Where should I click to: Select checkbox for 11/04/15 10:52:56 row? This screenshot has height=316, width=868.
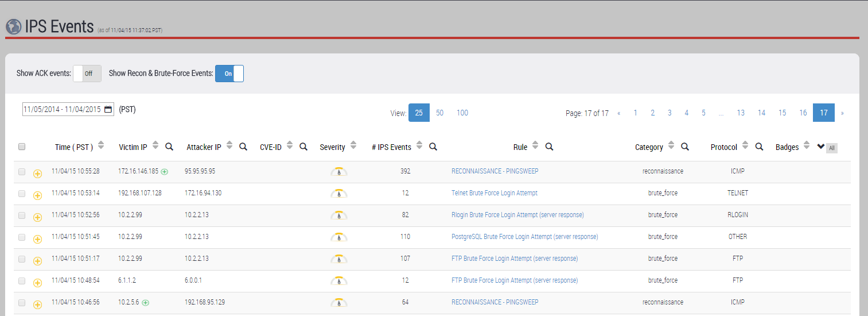[22, 215]
